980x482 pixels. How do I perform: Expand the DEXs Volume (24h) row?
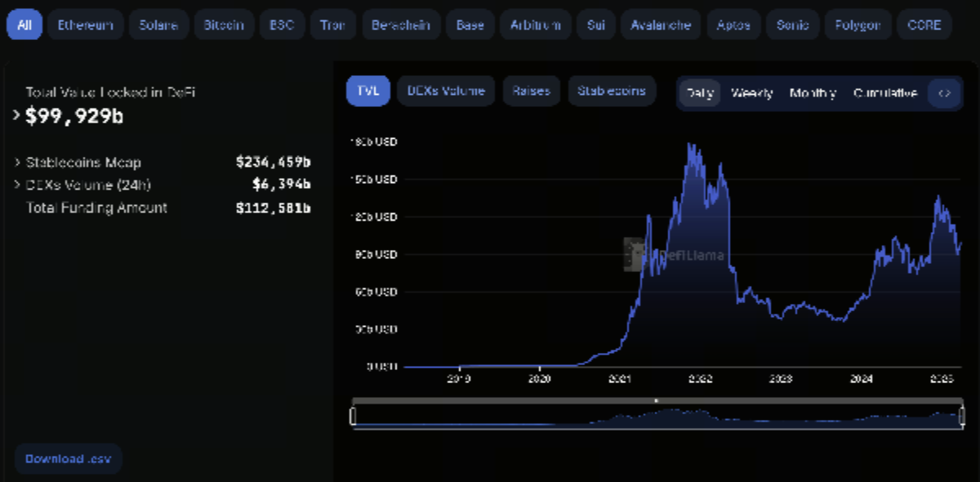tap(17, 185)
